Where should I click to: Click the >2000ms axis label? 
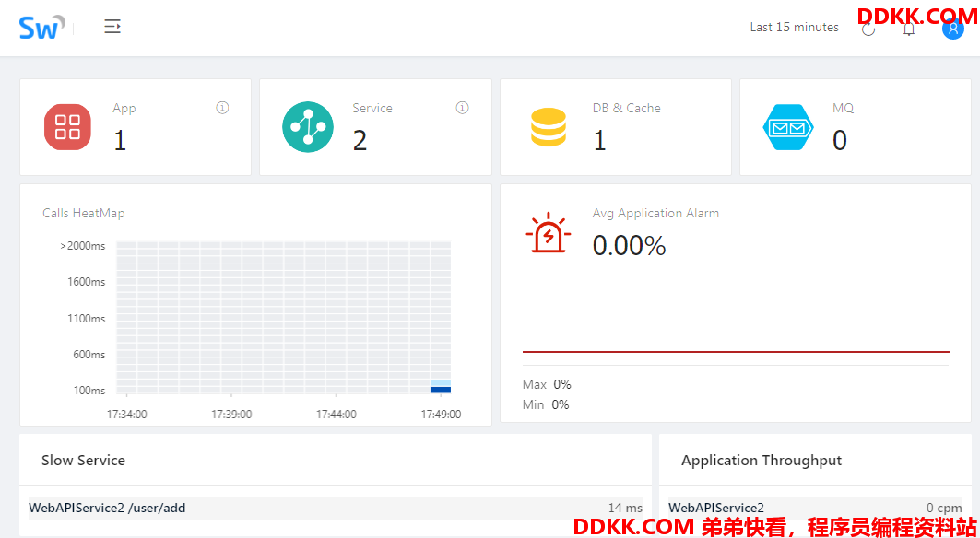[x=82, y=246]
